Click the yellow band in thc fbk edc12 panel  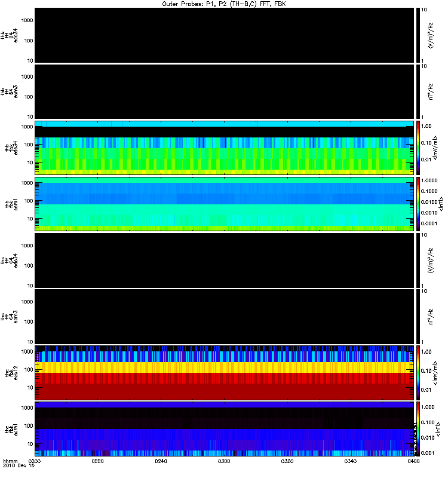click(x=225, y=367)
